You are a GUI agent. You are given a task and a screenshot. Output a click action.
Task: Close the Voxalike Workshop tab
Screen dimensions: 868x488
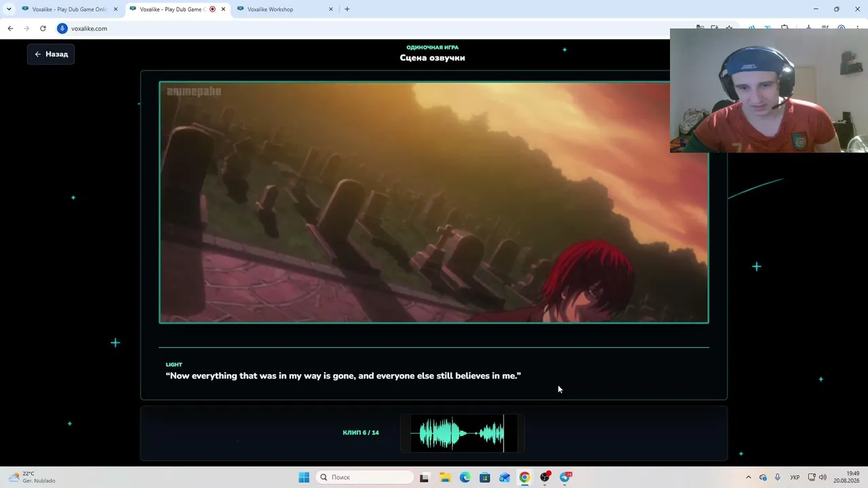click(x=331, y=9)
